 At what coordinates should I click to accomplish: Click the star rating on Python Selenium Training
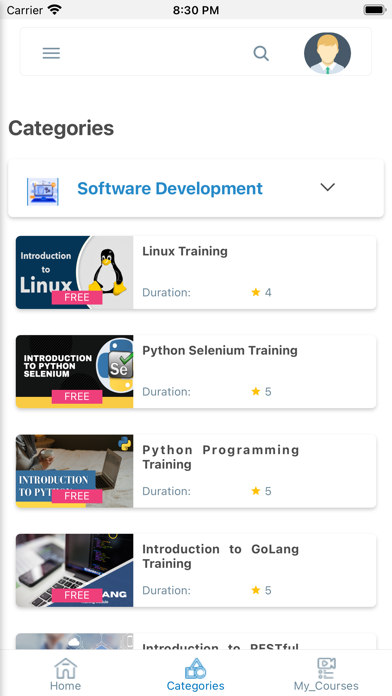(261, 392)
